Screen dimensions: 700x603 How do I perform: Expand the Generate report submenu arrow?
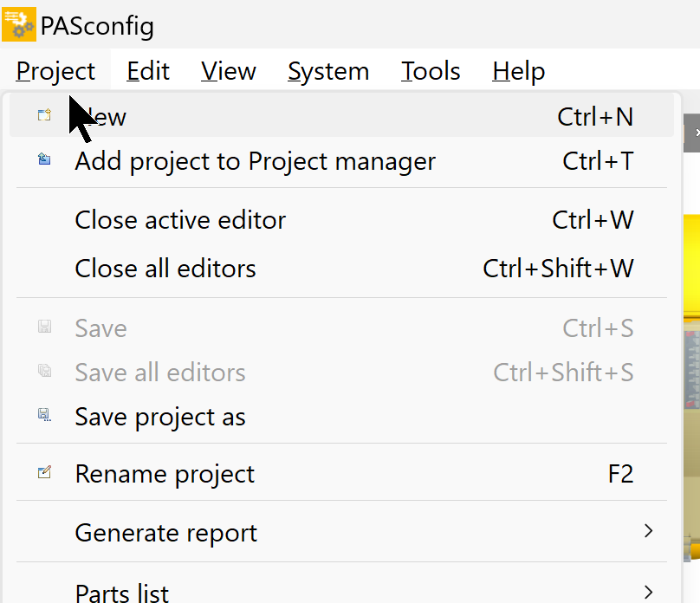point(648,531)
